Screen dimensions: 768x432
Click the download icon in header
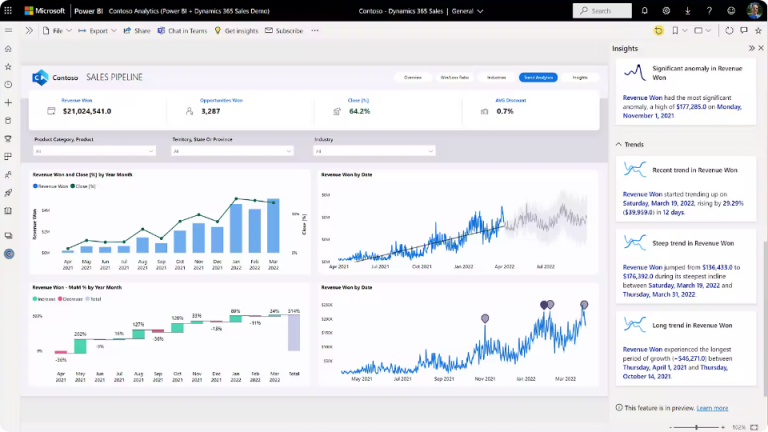(x=687, y=10)
